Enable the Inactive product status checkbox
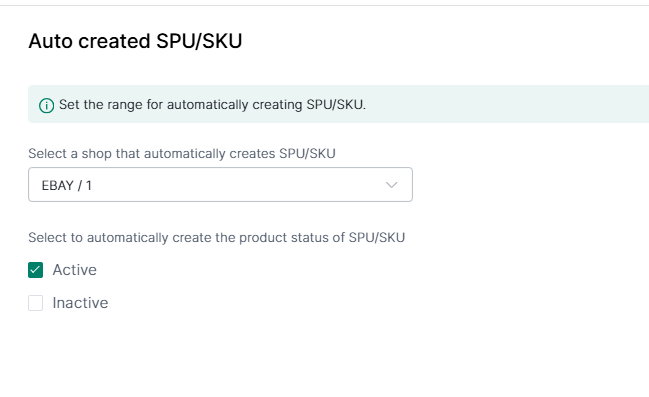This screenshot has height=397, width=649. (36, 303)
